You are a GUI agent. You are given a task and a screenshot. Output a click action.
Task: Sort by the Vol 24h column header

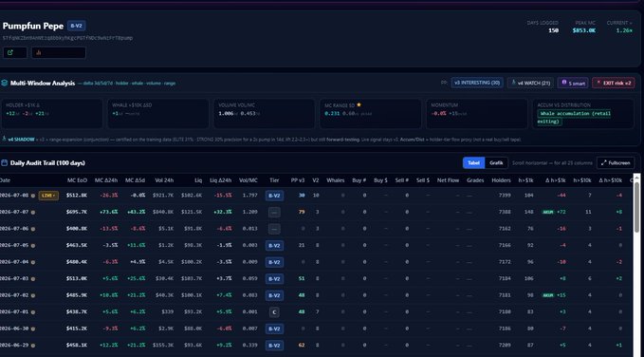(164, 180)
